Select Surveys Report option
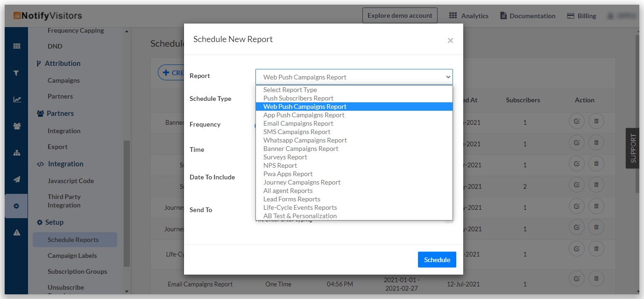This screenshot has height=299, width=644. [x=354, y=157]
